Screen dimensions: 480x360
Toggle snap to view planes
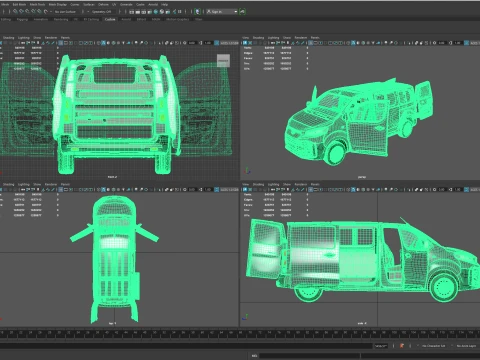coord(39,12)
